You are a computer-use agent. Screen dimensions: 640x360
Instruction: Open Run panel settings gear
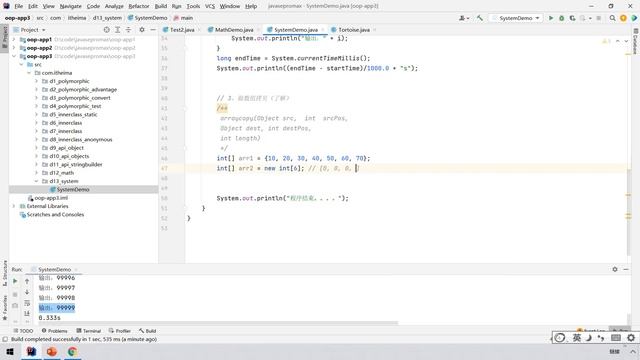tap(615, 269)
